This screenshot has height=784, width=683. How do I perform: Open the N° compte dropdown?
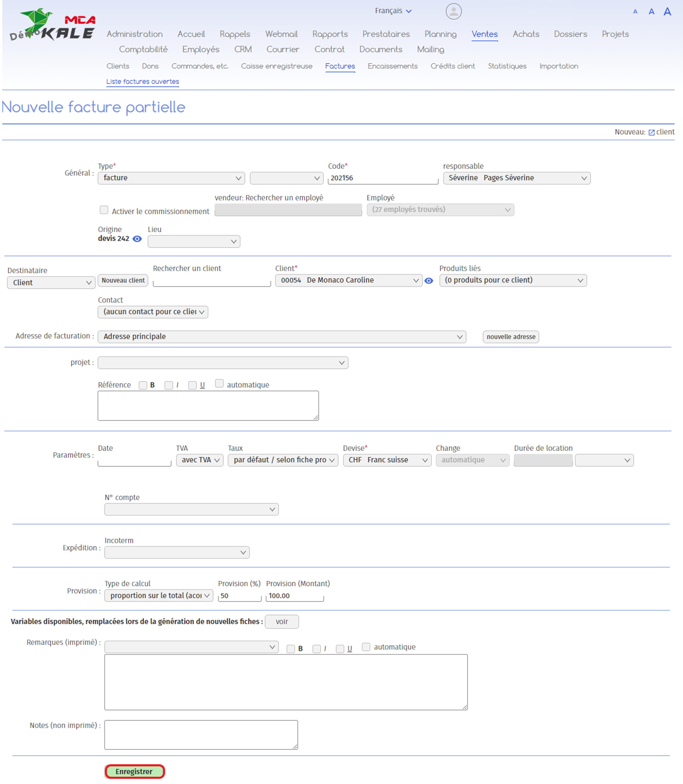coord(192,510)
